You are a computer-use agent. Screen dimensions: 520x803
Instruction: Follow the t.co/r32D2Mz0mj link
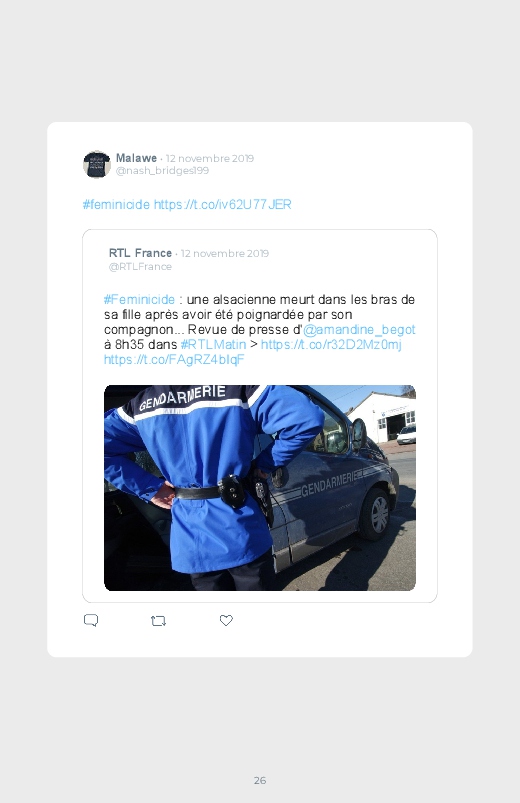click(x=331, y=344)
